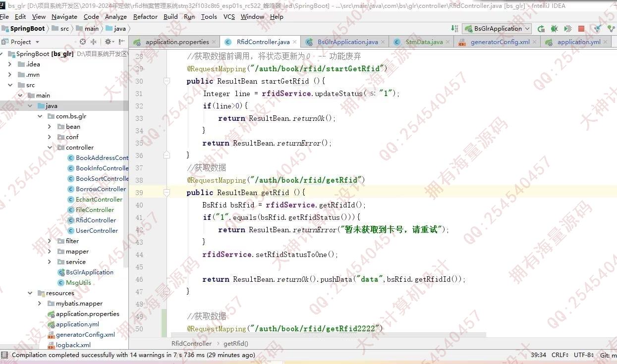Image resolution: width=617 pixels, height=364 pixels.
Task: Expand the conf package
Action: (x=50, y=137)
